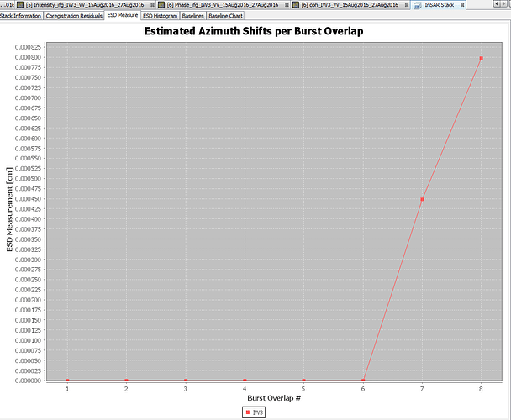Click the data point at burst overlap 1
The height and width of the screenshot is (420, 511).
tap(67, 380)
